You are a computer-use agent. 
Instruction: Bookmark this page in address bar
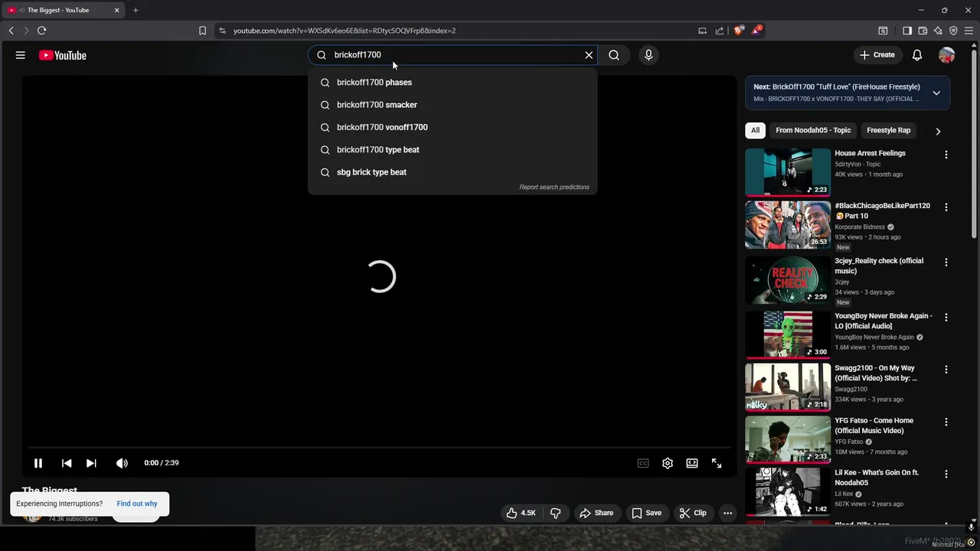point(202,31)
